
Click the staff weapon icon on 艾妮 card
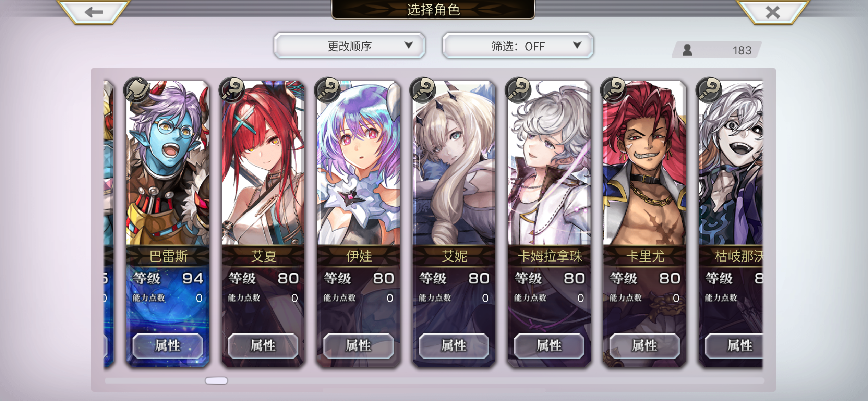coord(423,90)
